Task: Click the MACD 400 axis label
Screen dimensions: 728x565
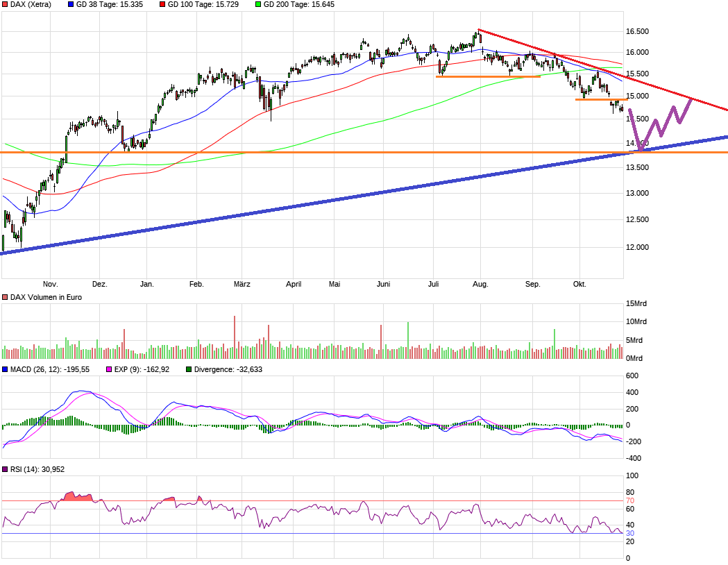Action: pyautogui.click(x=632, y=393)
